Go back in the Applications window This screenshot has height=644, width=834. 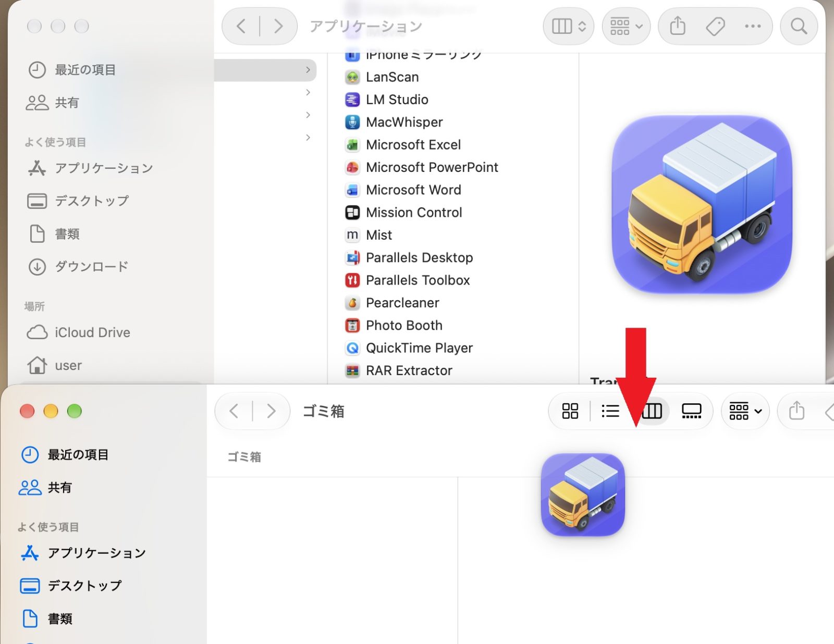241,26
